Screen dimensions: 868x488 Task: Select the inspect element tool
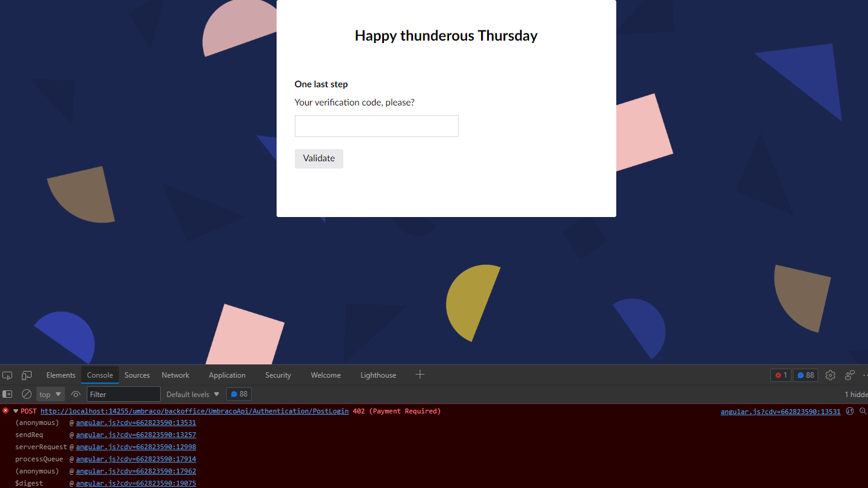7,375
